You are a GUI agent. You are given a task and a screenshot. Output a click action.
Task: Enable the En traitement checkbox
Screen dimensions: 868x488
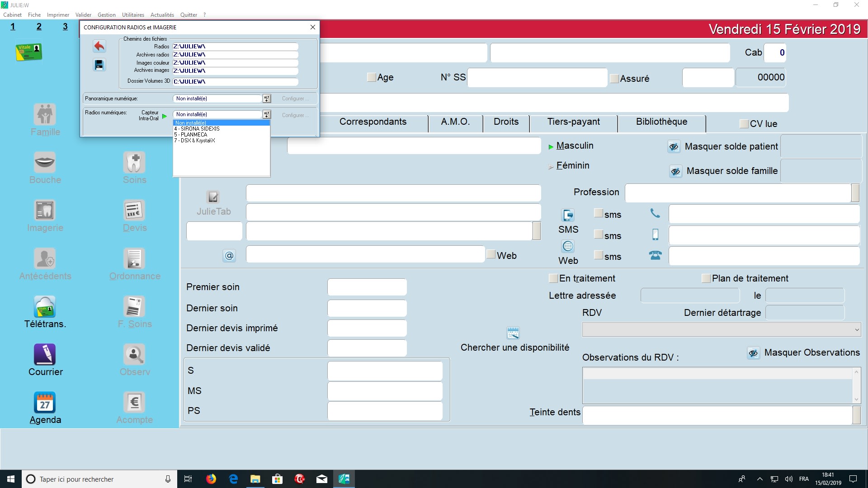tap(553, 278)
